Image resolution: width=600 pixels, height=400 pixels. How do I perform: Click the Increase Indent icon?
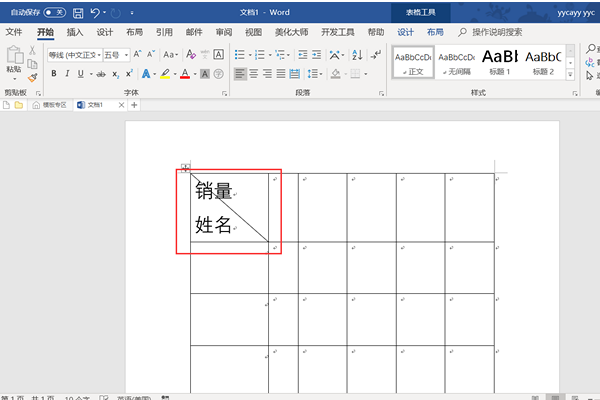pyautogui.click(x=316, y=55)
